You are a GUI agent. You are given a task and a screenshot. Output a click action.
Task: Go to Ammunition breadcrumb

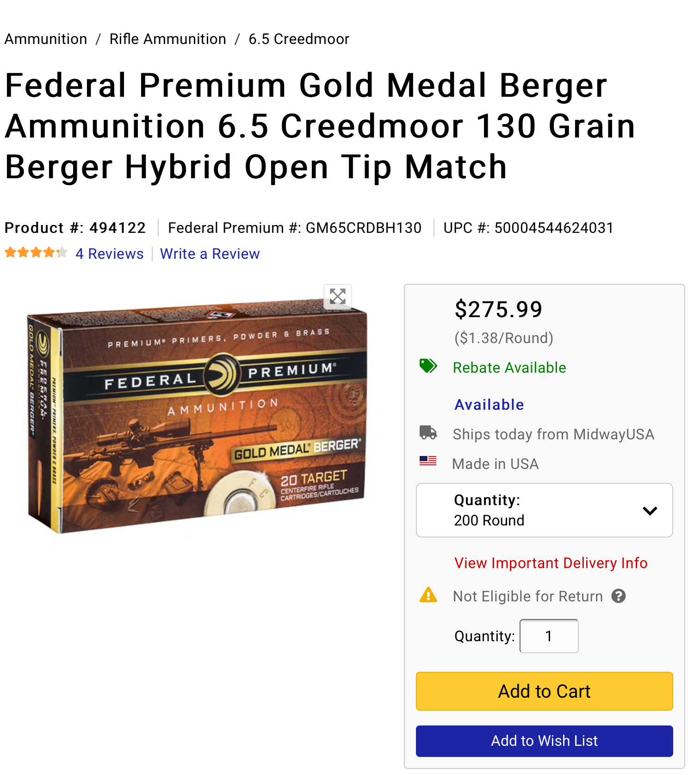coord(46,39)
